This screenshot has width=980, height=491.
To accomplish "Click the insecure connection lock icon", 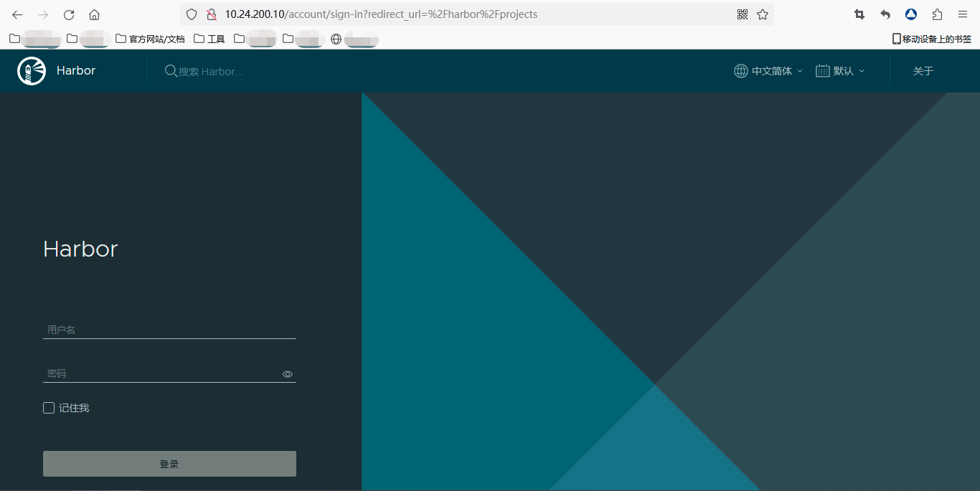I will pyautogui.click(x=211, y=14).
